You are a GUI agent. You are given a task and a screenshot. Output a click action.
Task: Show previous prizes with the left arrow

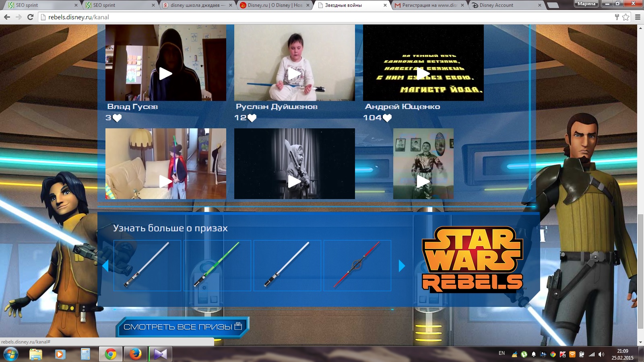tap(105, 266)
